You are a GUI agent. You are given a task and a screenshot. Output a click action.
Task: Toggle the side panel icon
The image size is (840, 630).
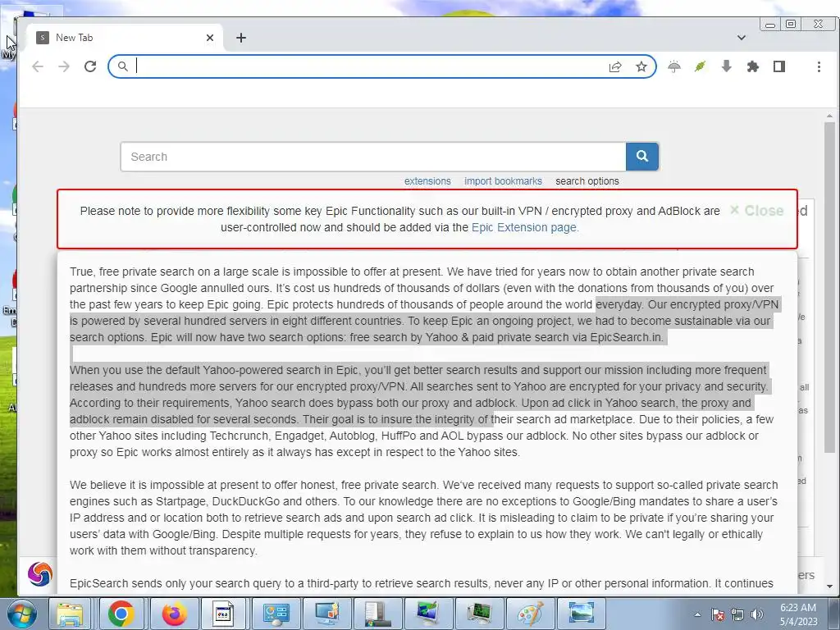click(779, 66)
